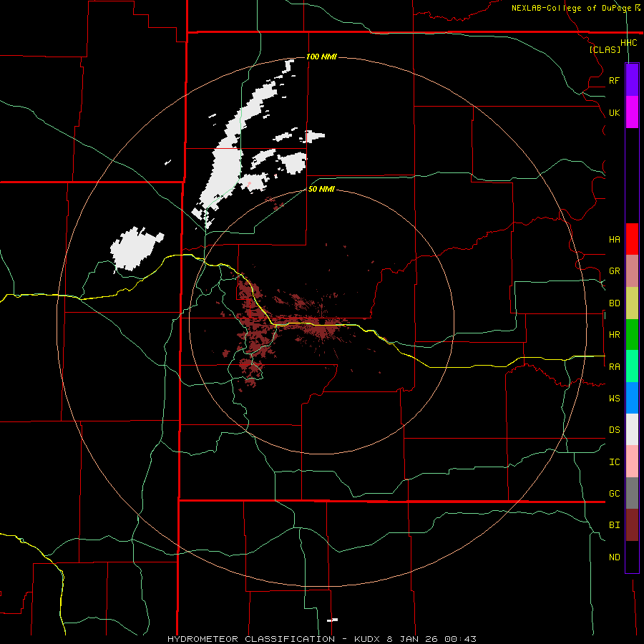Image resolution: width=644 pixels, height=644 pixels.
Task: Click the RF purple legend swatch
Action: 632,80
